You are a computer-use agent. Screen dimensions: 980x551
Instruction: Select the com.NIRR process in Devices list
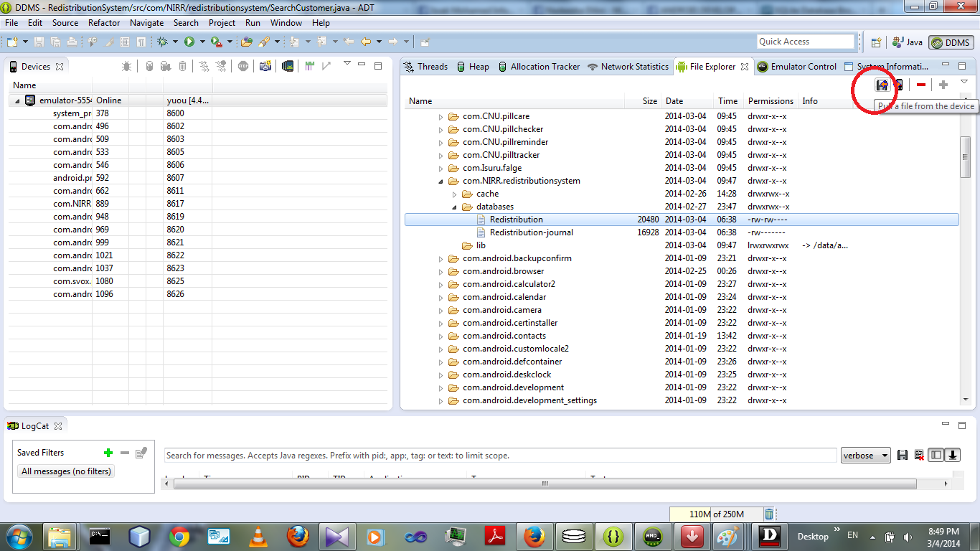[199, 204]
